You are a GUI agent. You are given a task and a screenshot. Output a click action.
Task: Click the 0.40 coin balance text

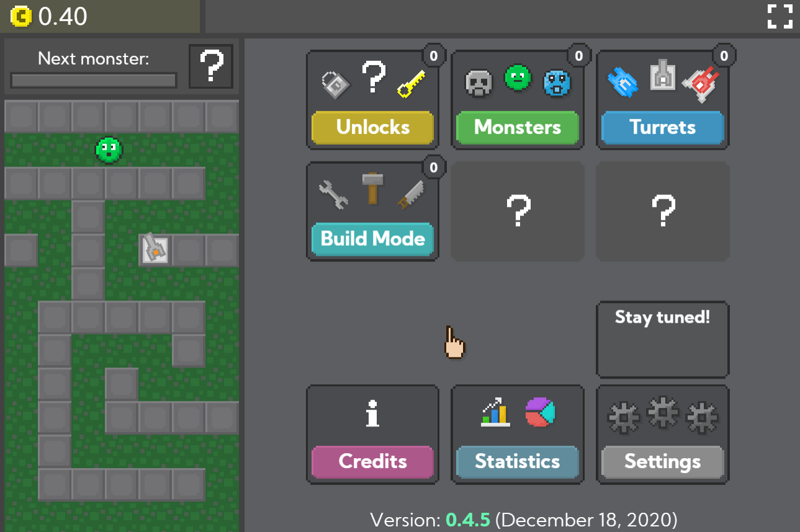(63, 17)
